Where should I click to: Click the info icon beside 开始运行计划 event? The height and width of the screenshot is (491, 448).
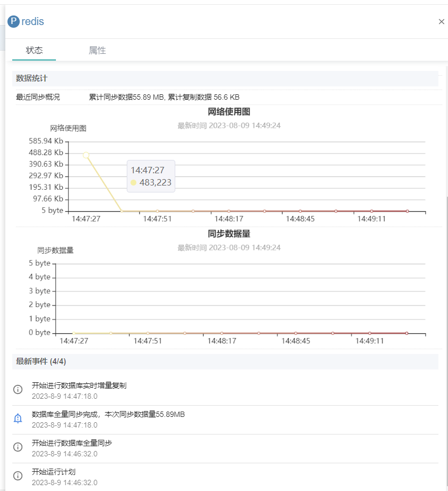(x=18, y=477)
